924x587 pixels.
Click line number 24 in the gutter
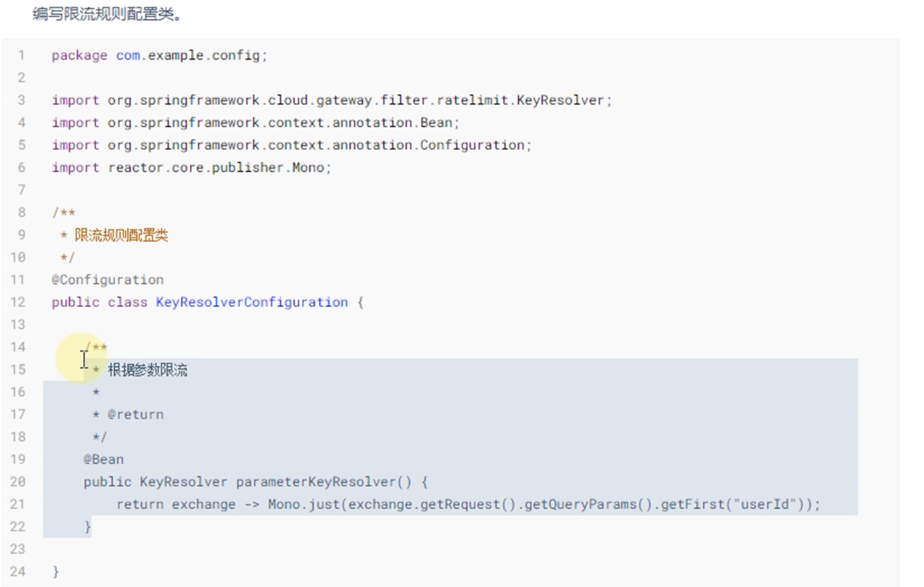[x=18, y=572]
